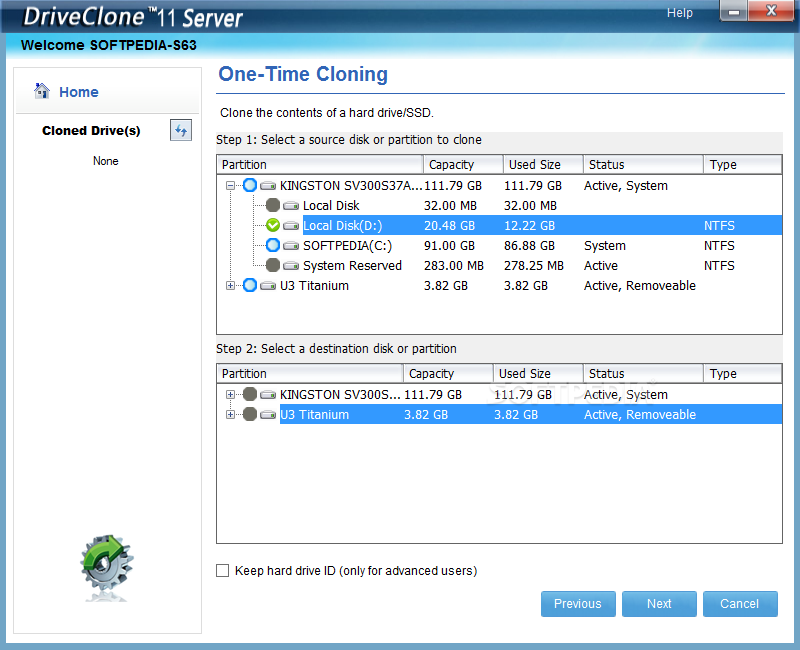
Task: Click the destination KINGSTON drive icon
Action: click(x=268, y=394)
